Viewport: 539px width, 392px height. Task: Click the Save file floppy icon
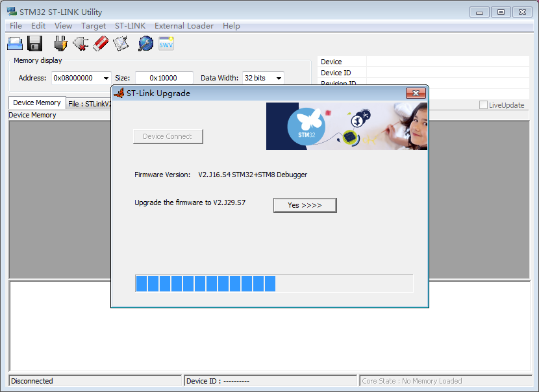coord(35,43)
